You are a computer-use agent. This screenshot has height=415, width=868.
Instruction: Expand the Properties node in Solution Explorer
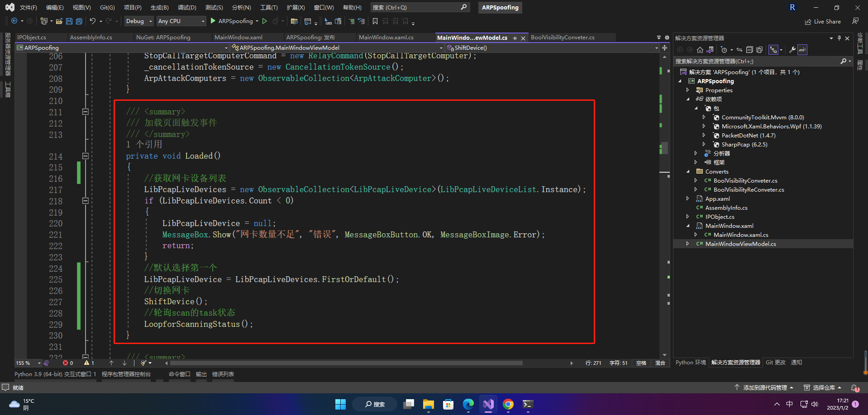pos(687,90)
